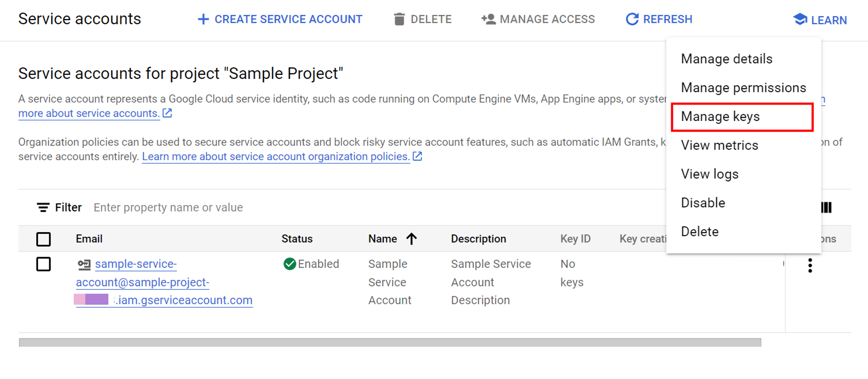Click the Create Service Account button
The image size is (868, 379).
pyautogui.click(x=280, y=19)
